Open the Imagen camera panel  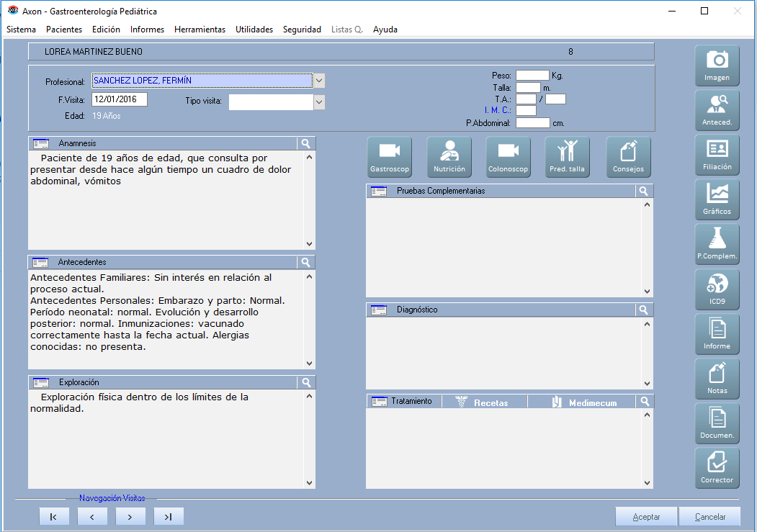717,65
